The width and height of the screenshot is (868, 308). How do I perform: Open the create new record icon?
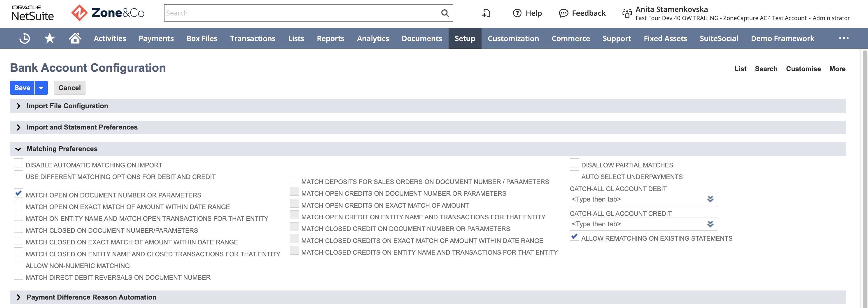[x=486, y=13]
